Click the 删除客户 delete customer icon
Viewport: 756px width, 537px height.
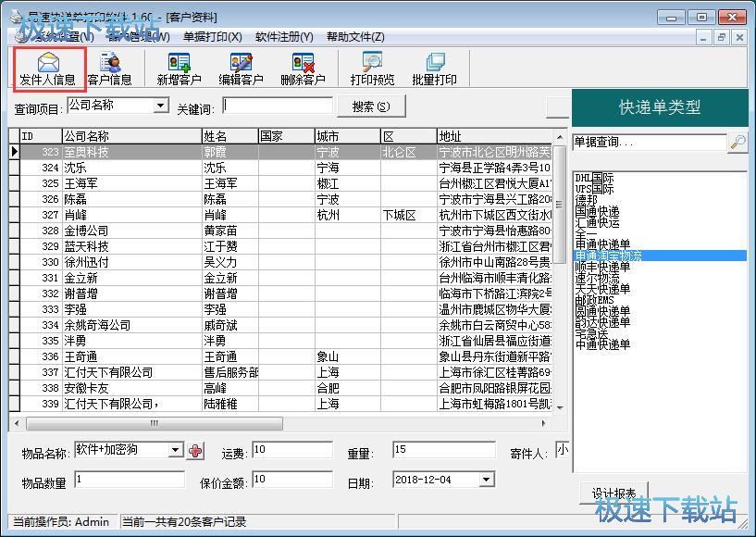tap(303, 69)
